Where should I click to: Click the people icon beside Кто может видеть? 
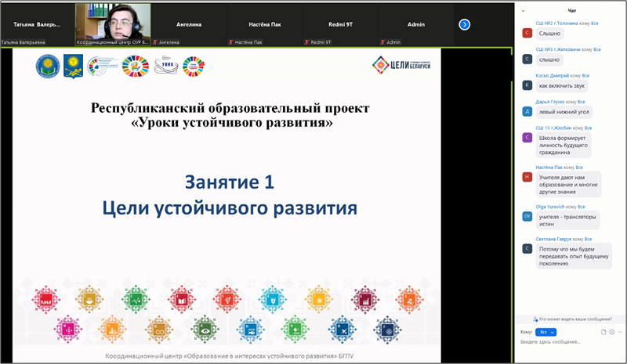pyautogui.click(x=535, y=319)
